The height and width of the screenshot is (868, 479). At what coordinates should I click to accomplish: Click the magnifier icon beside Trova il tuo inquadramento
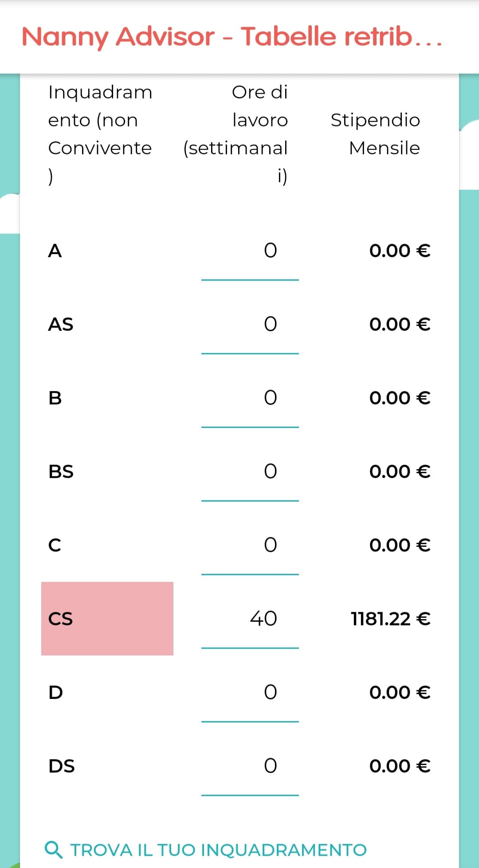tap(54, 849)
